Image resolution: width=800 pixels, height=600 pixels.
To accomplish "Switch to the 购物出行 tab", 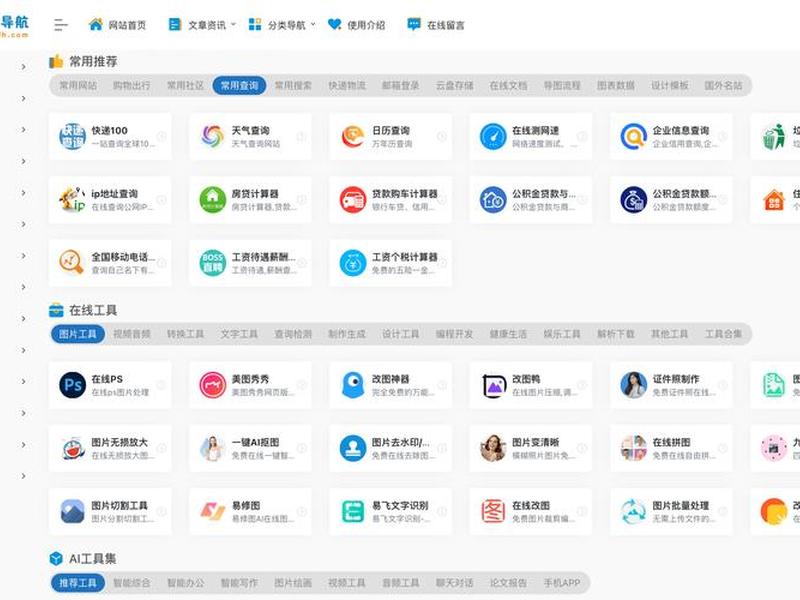I will pos(132,85).
